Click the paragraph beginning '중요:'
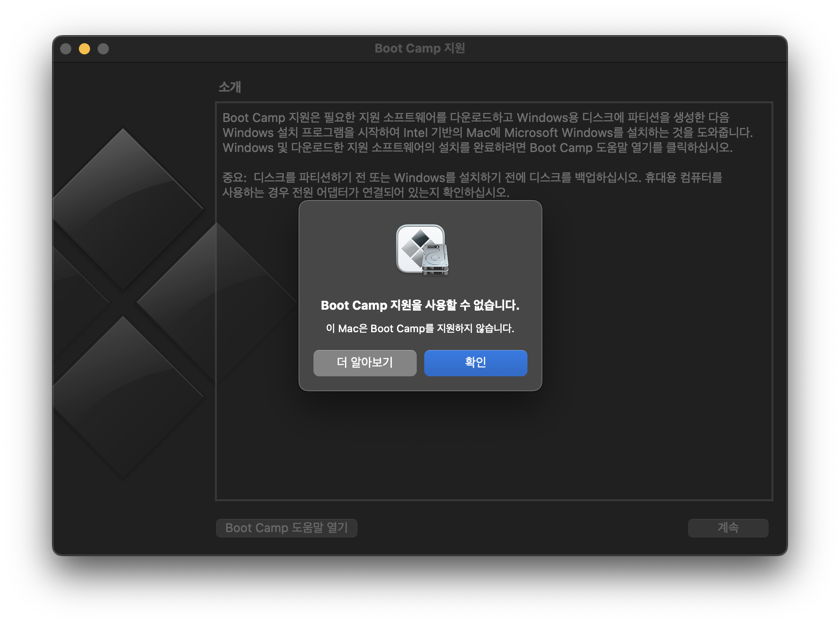This screenshot has width=840, height=625. pos(472,185)
